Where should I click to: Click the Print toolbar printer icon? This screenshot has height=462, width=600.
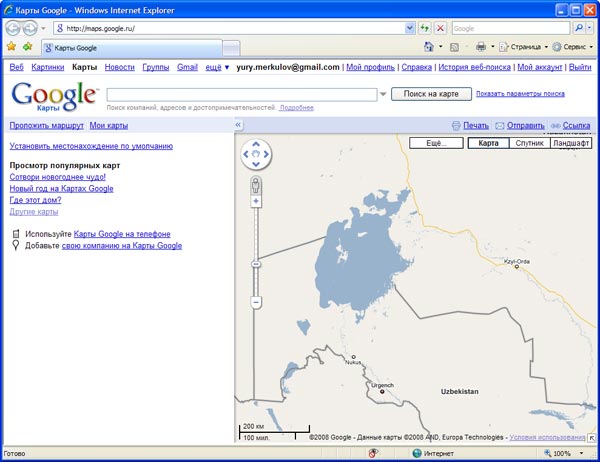(x=481, y=47)
